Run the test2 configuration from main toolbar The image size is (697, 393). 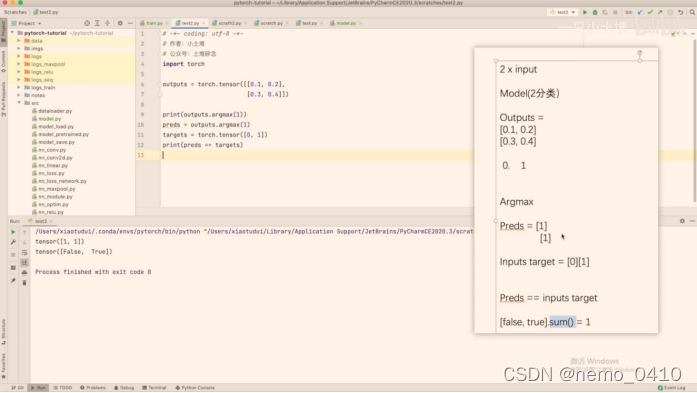click(585, 12)
